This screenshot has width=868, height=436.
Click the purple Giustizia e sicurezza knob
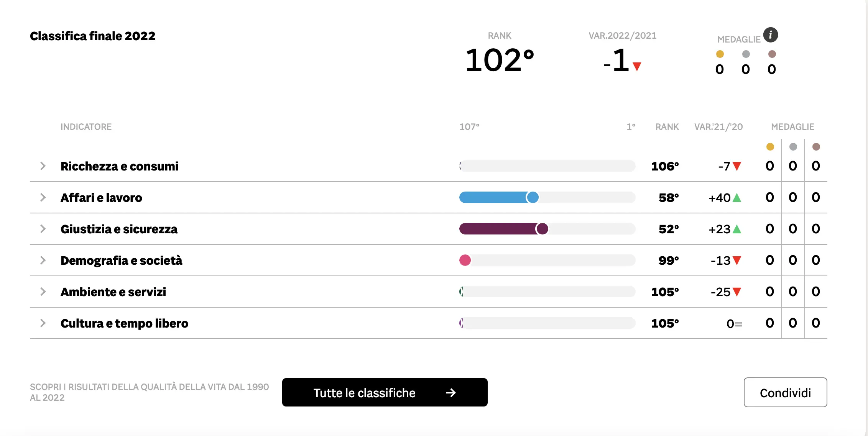pos(542,229)
